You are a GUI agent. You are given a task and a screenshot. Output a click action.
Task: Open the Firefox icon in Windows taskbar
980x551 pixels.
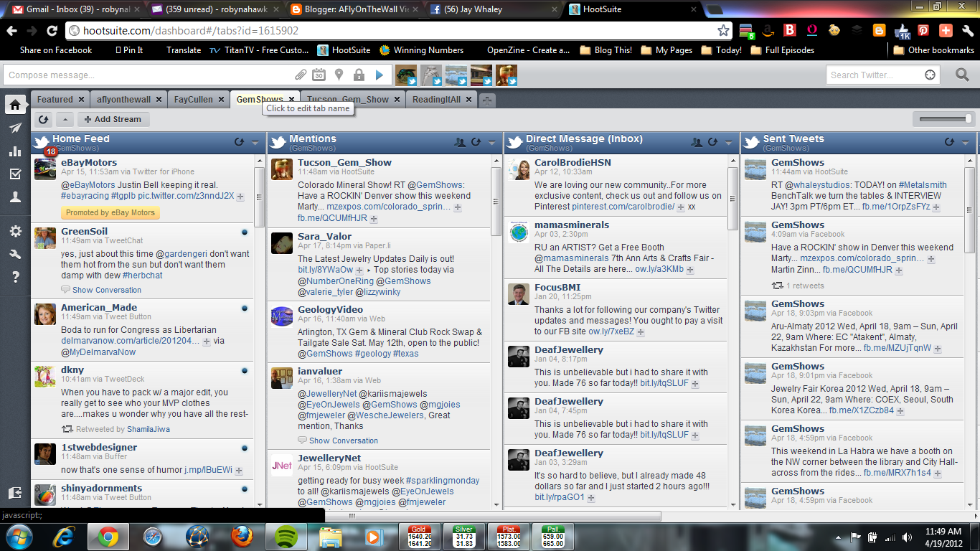pyautogui.click(x=242, y=536)
